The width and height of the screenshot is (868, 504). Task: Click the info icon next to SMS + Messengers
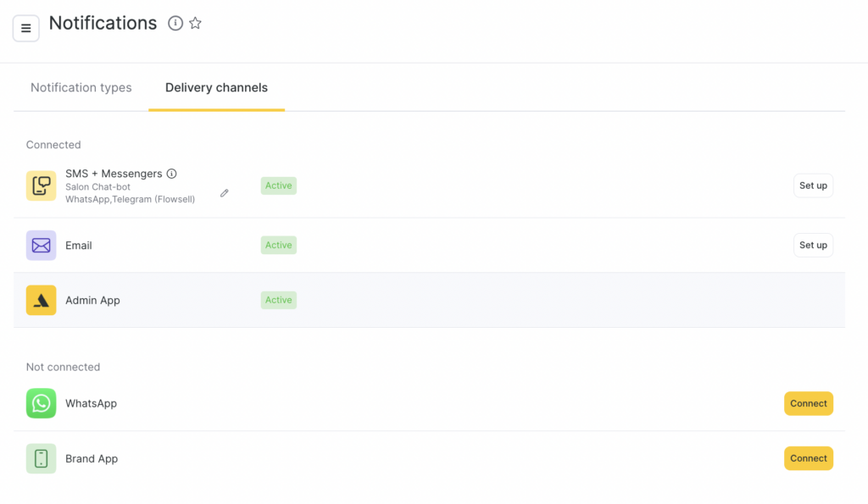coord(171,174)
